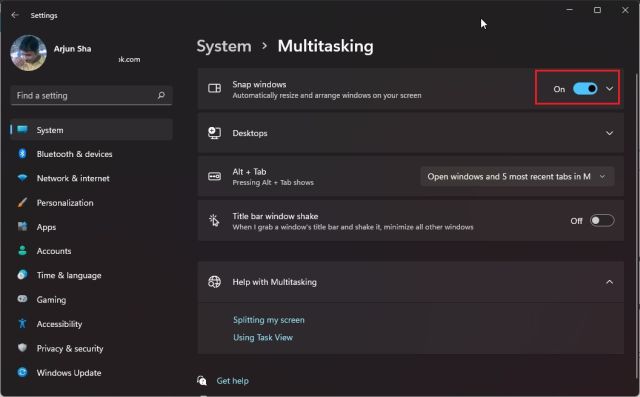Click the Alt + Tab keyboard icon
The width and height of the screenshot is (640, 397).
(x=214, y=176)
